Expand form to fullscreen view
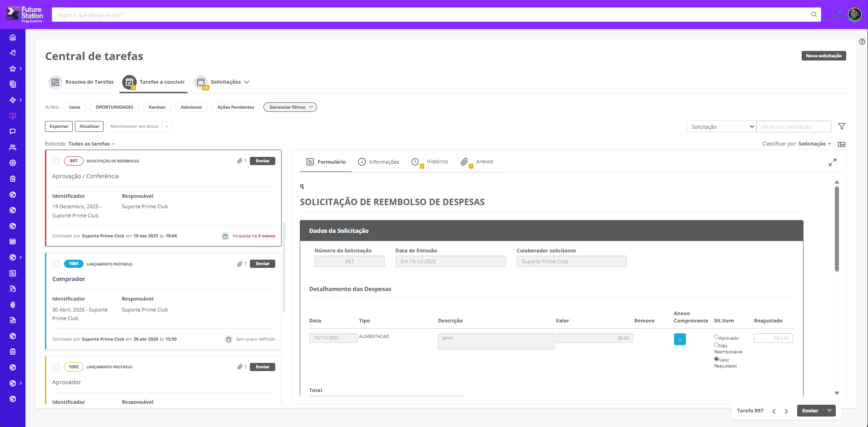 [833, 162]
